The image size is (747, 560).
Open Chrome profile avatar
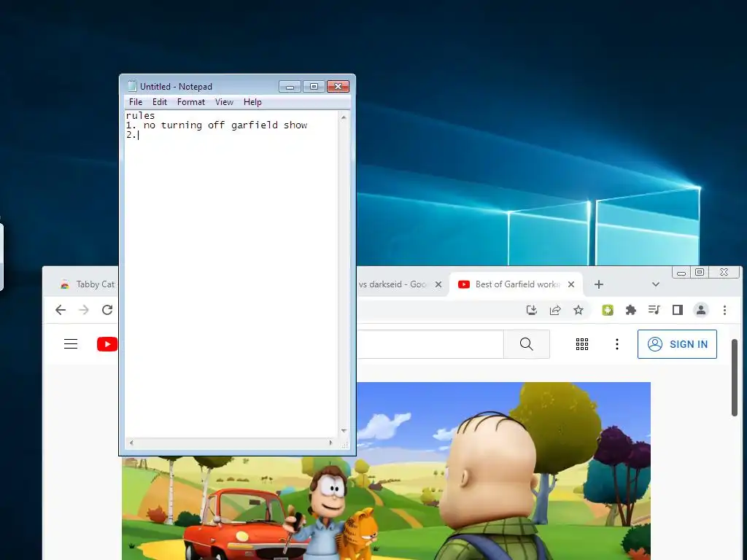(x=701, y=311)
